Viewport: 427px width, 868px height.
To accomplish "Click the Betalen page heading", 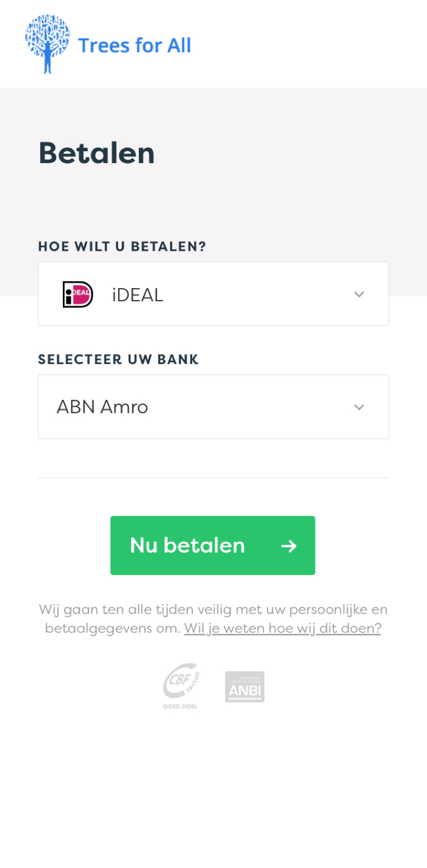I will 97,153.
